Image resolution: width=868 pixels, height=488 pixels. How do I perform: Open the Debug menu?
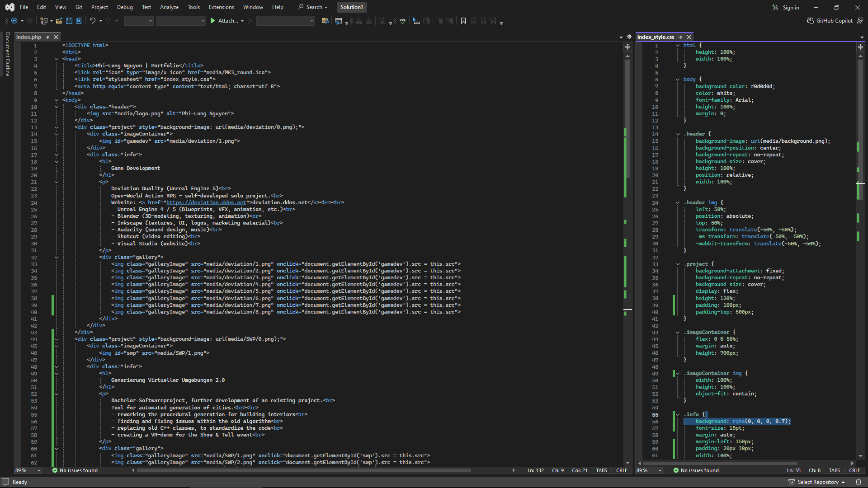point(125,7)
